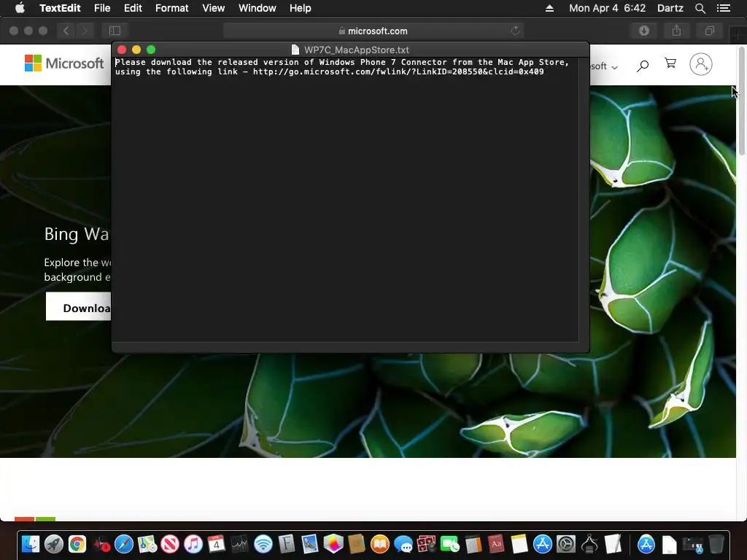Click the eject icon in menu bar
Image resolution: width=747 pixels, height=560 pixels.
[x=549, y=8]
